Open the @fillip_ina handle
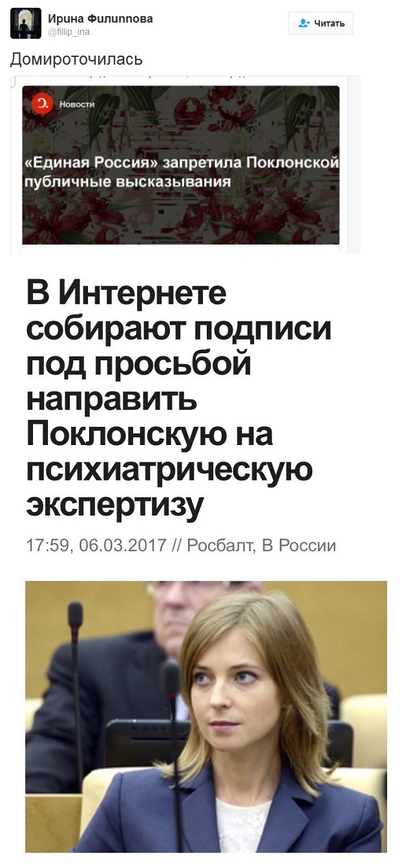The height and width of the screenshot is (868, 400). [x=68, y=32]
